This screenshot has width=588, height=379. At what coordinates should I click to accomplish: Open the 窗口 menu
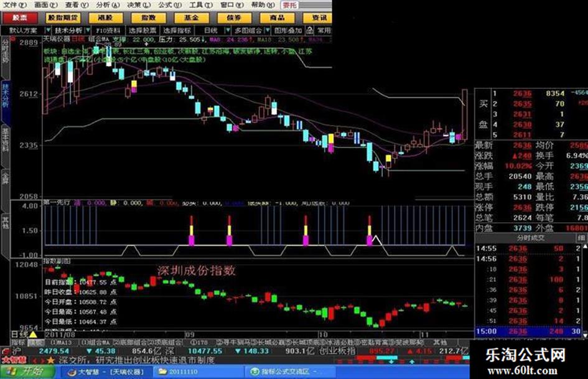tap(231, 5)
